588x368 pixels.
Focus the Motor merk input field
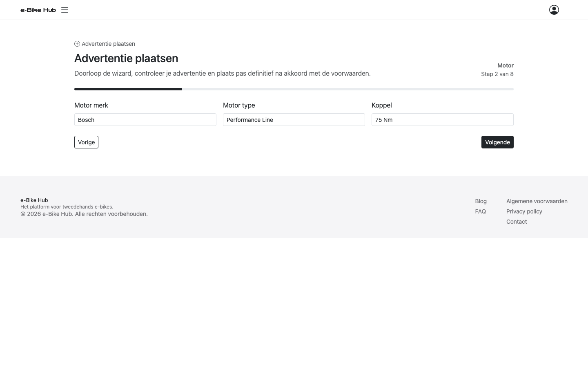(145, 120)
